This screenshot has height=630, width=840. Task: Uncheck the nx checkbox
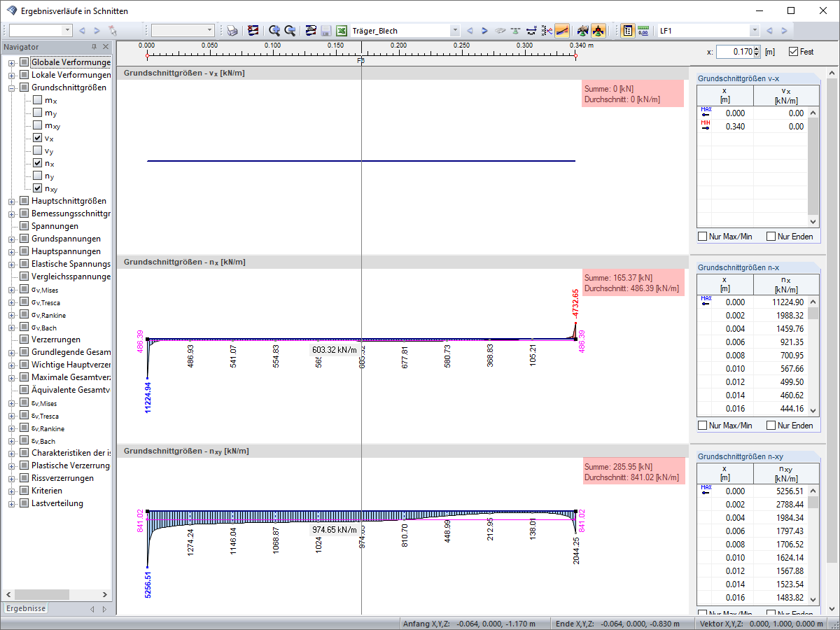37,163
